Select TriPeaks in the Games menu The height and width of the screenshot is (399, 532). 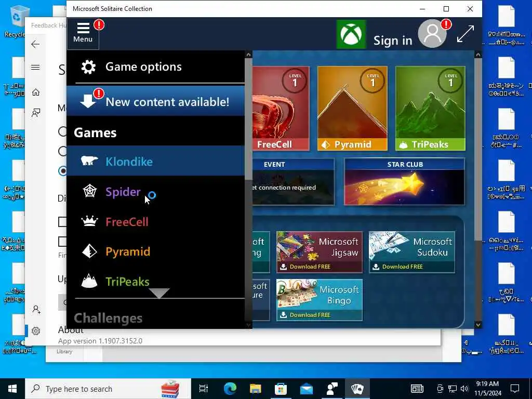[x=155, y=281]
